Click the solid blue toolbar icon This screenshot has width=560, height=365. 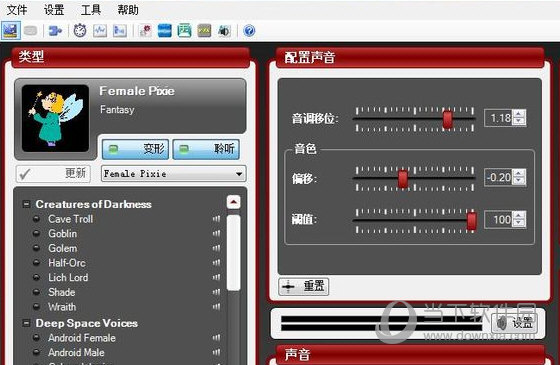[165, 31]
